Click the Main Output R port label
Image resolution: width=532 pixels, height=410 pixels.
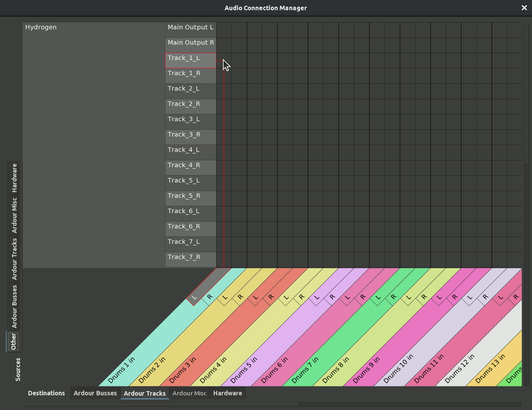[x=191, y=43]
